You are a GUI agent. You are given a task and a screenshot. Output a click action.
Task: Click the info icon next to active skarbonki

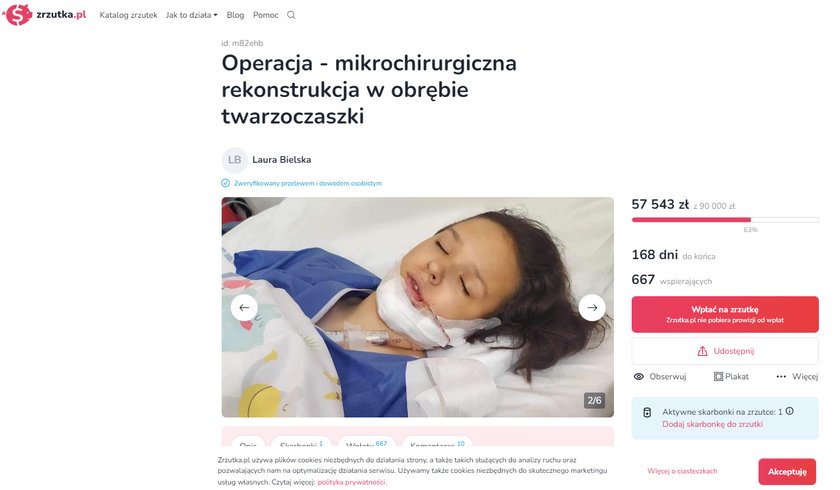(x=790, y=411)
